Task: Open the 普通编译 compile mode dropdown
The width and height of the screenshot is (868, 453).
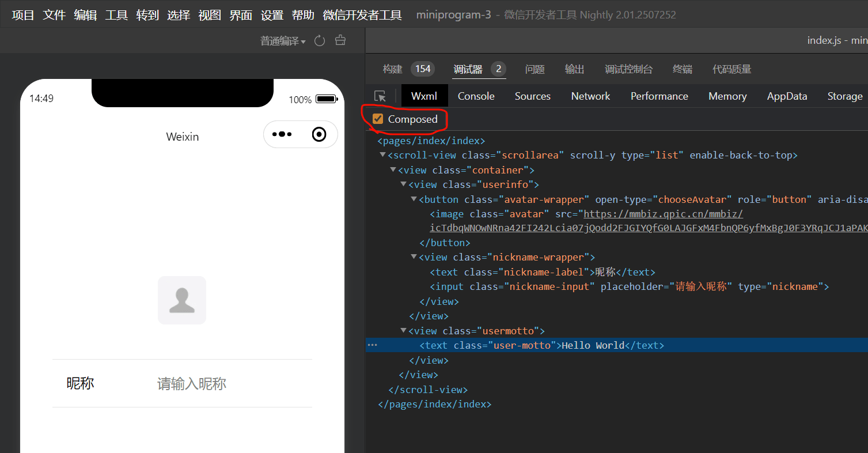Action: click(x=282, y=41)
